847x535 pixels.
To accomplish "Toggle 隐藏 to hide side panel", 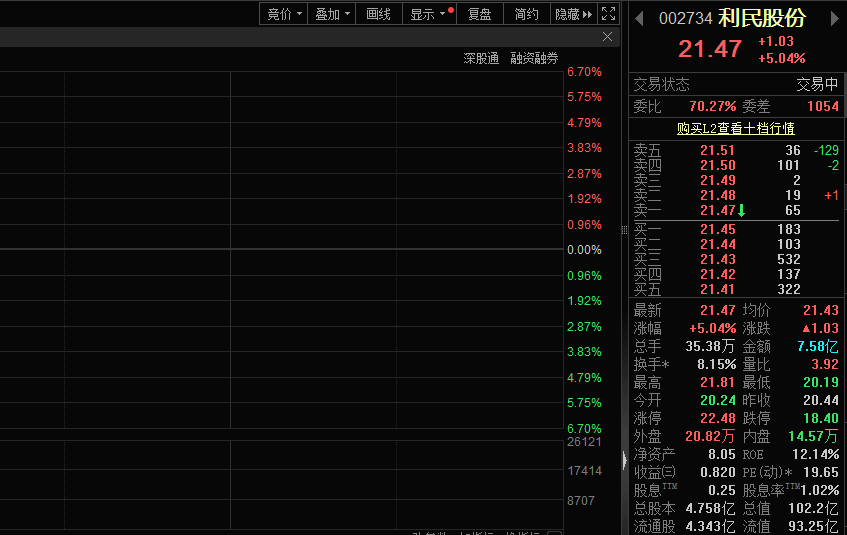I will pyautogui.click(x=567, y=14).
